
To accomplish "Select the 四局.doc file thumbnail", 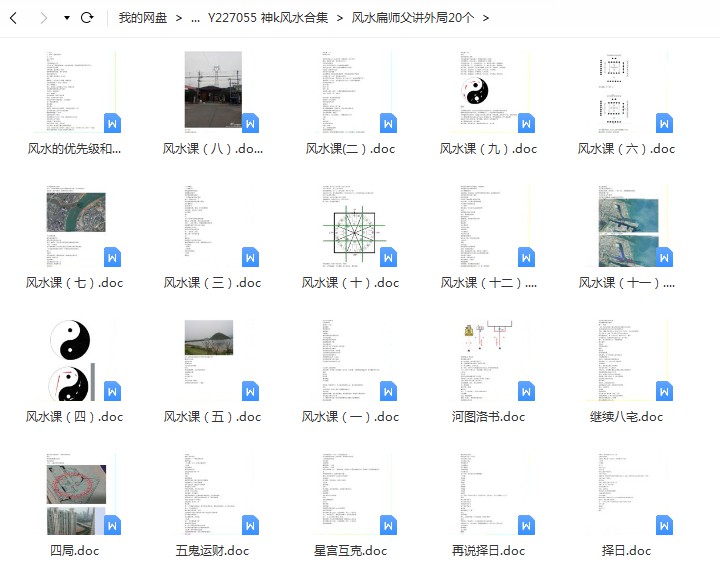I will pos(75,492).
